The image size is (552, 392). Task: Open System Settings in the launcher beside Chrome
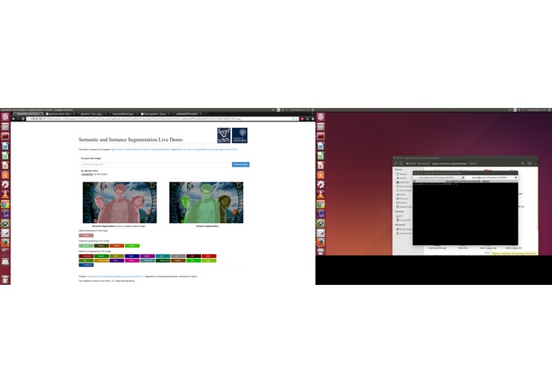(x=5, y=185)
